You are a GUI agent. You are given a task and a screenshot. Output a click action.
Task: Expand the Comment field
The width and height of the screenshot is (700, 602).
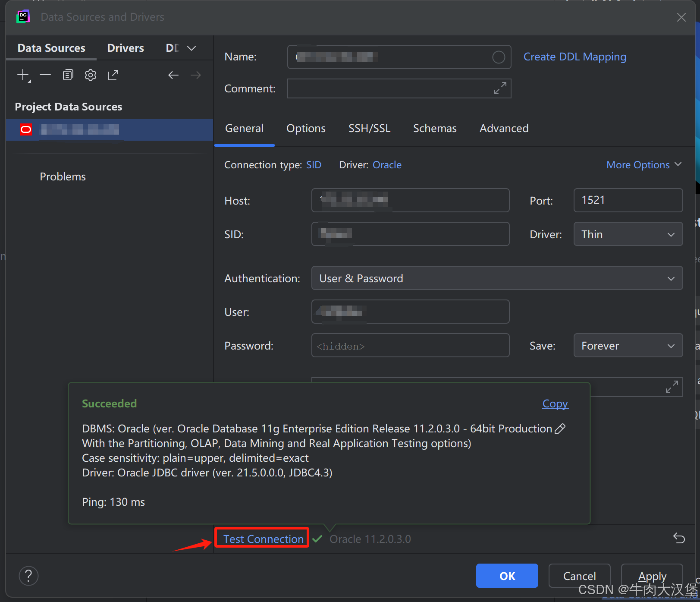(500, 88)
